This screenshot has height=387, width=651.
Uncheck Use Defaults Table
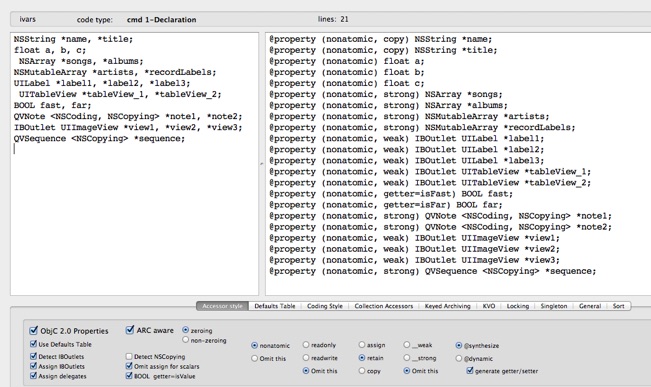pos(33,344)
